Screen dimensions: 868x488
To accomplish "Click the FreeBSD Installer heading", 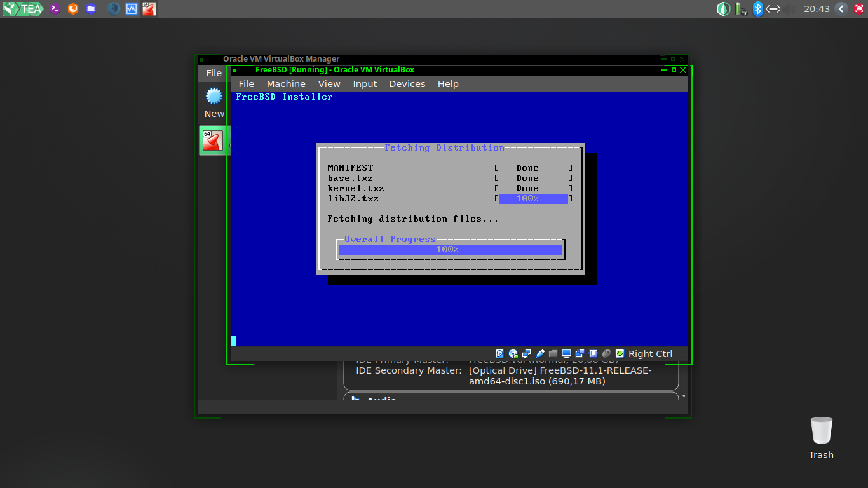I will 285,97.
